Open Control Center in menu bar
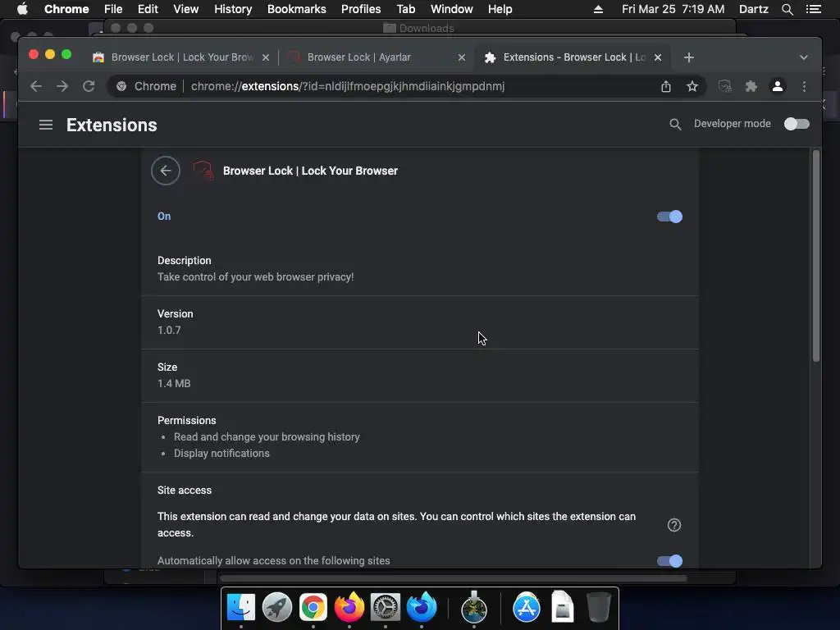 click(x=813, y=9)
